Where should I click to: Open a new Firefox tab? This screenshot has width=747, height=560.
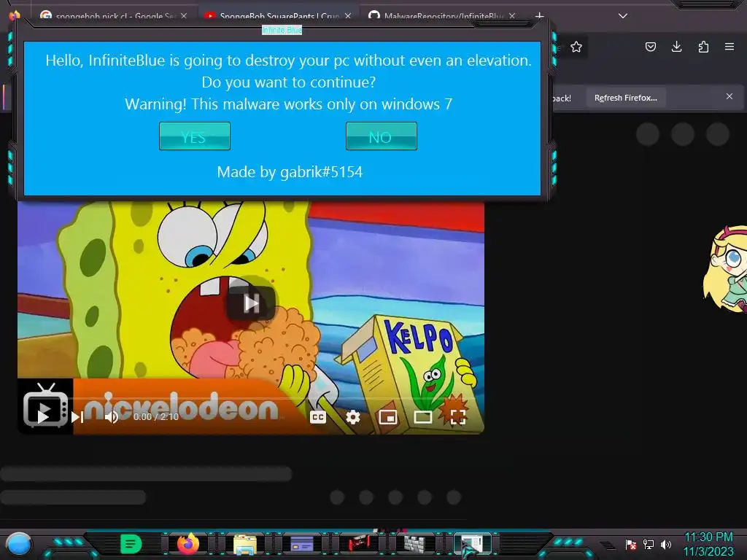click(539, 16)
